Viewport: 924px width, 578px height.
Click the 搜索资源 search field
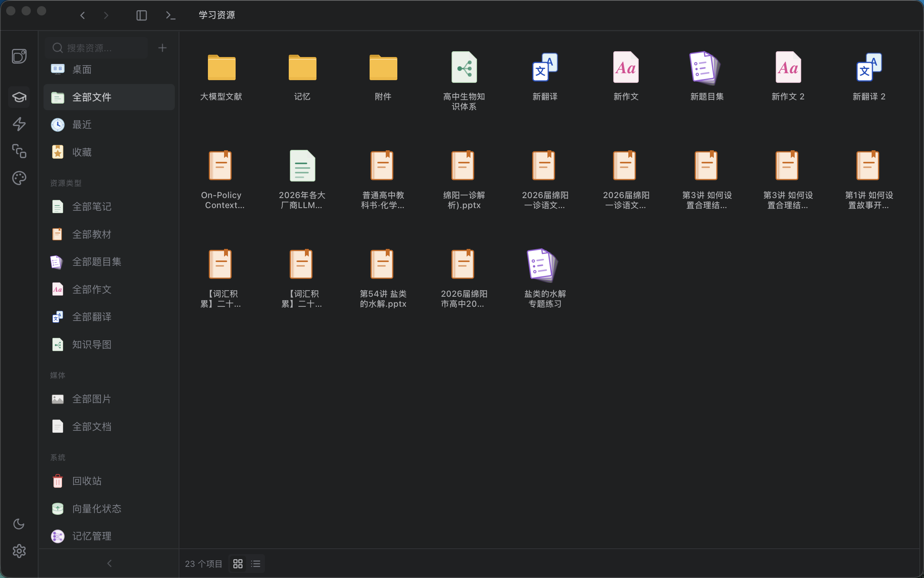[96, 47]
